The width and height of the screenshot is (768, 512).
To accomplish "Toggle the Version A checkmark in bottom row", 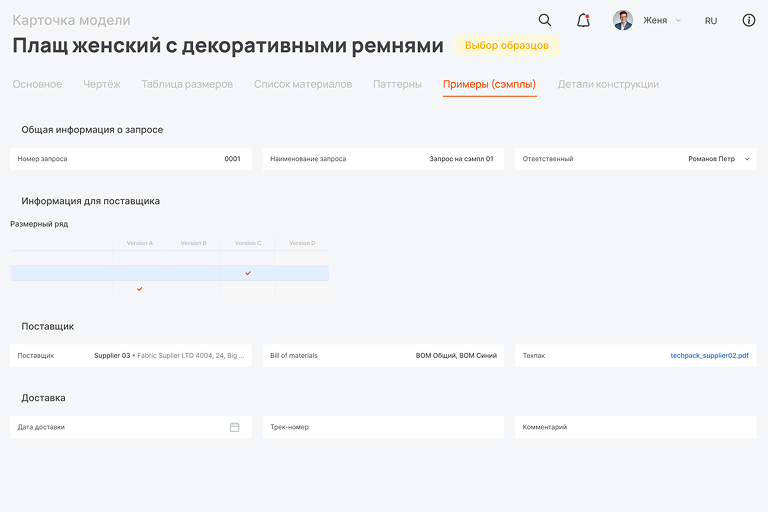I will [140, 289].
